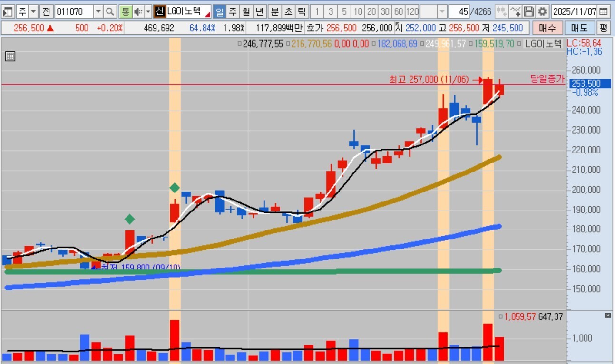Screen dimensions: 615x364
Task: Switch to 틱 tick chart period
Action: point(302,11)
